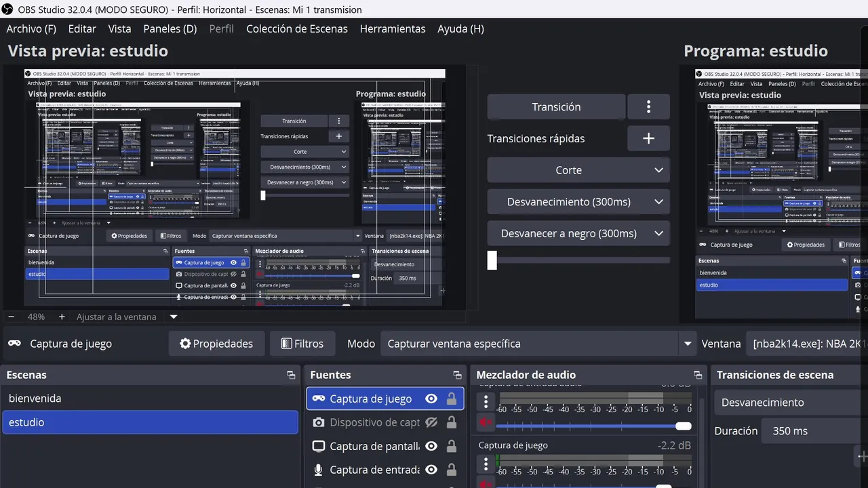This screenshot has width=868, height=488.
Task: Open options menu of the top audio channel
Action: coord(486,402)
